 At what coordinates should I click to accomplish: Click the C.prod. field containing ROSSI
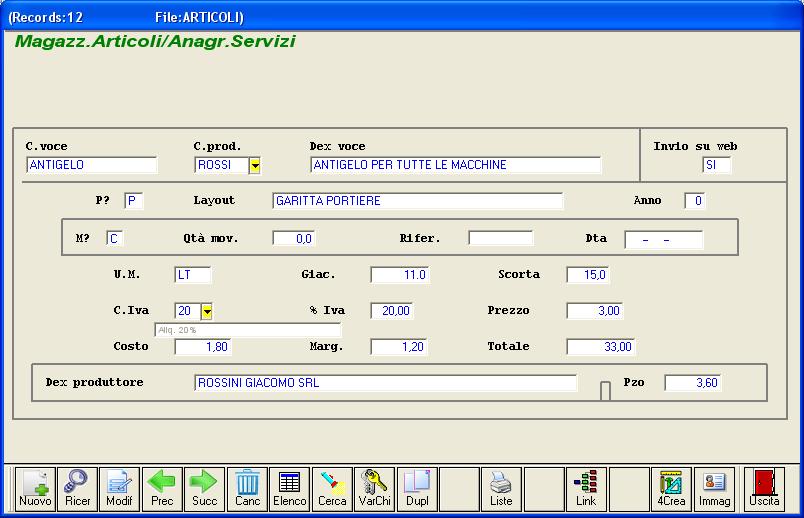coord(222,165)
